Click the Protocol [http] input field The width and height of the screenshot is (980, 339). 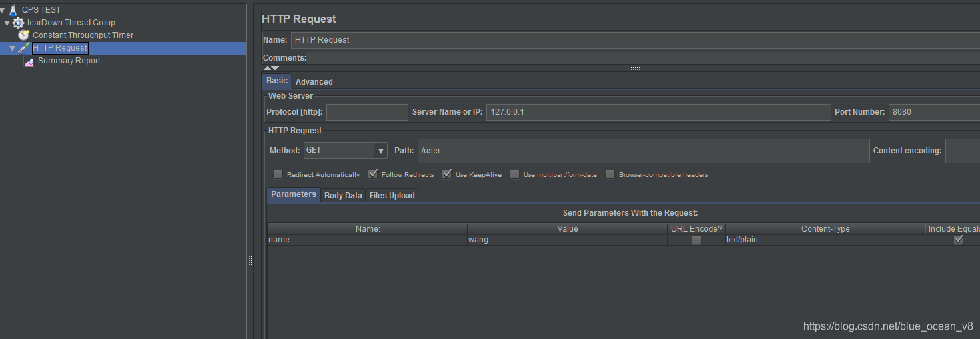coord(367,112)
